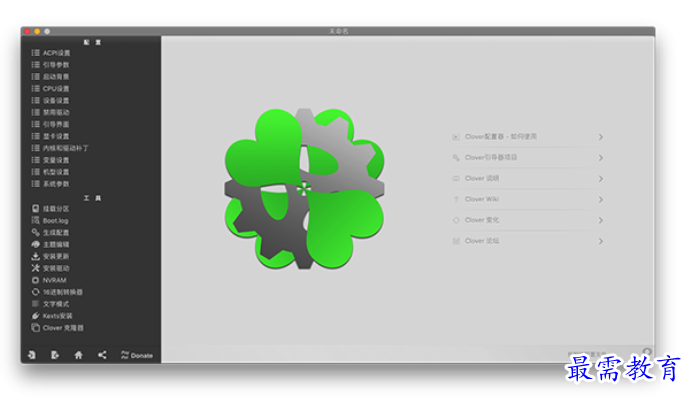
Task: Open 系统参数 system parameters section
Action: point(51,183)
